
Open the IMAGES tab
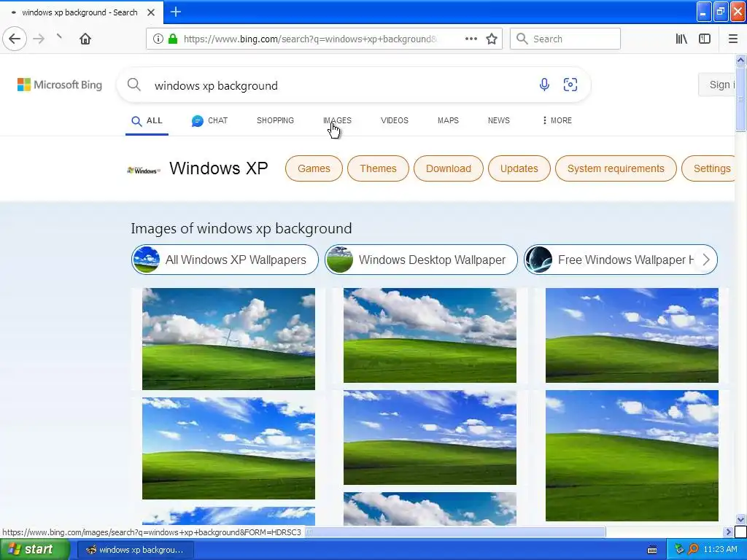337,120
